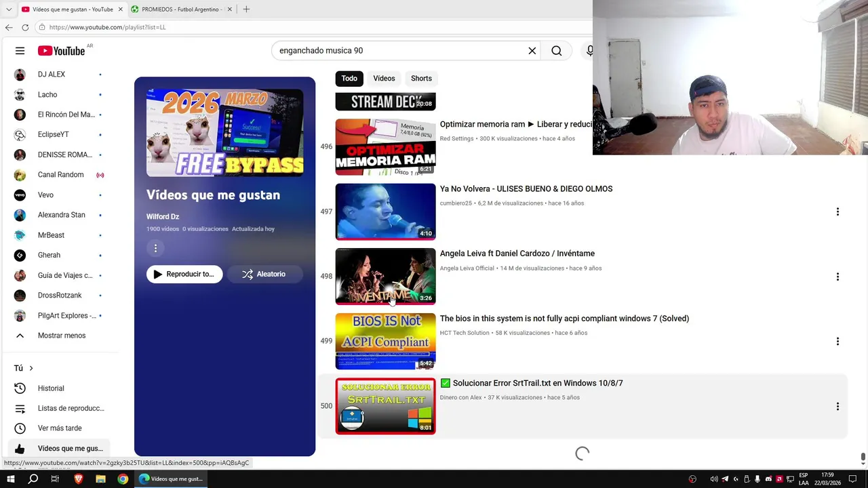Click the 'Reproducir todo' play button
The image size is (868, 488).
[x=184, y=274]
